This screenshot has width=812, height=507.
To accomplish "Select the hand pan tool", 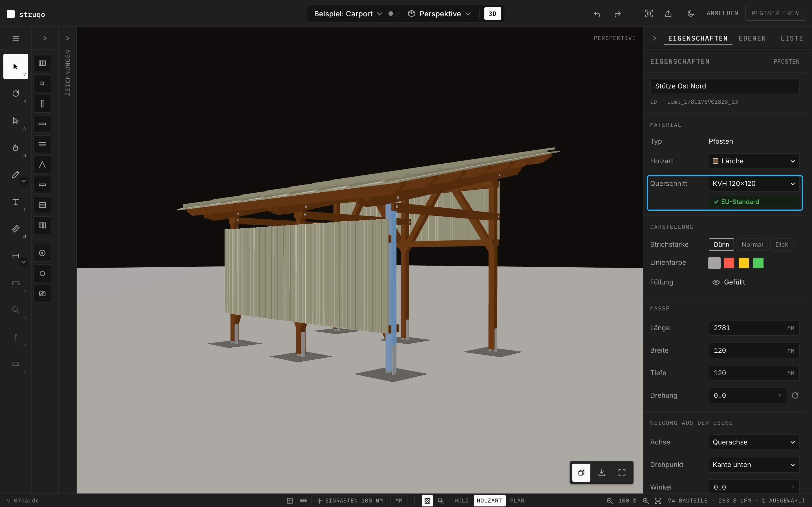I will tap(16, 148).
